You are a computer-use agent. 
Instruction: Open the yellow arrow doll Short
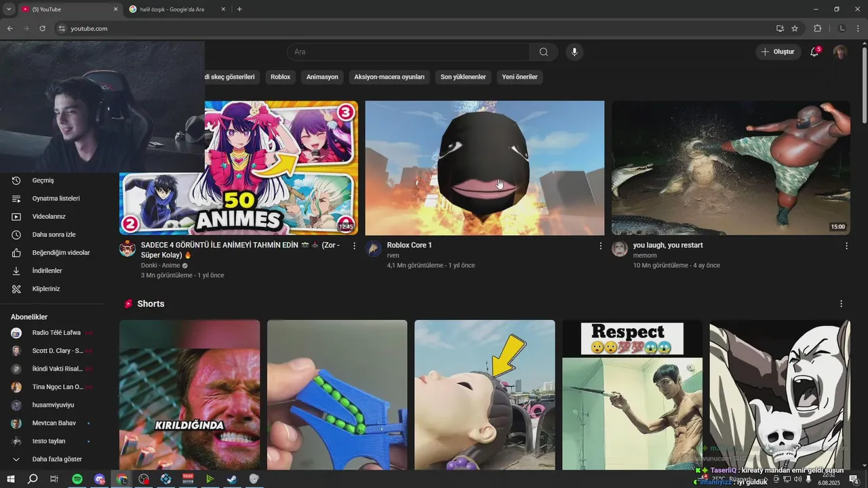click(485, 395)
